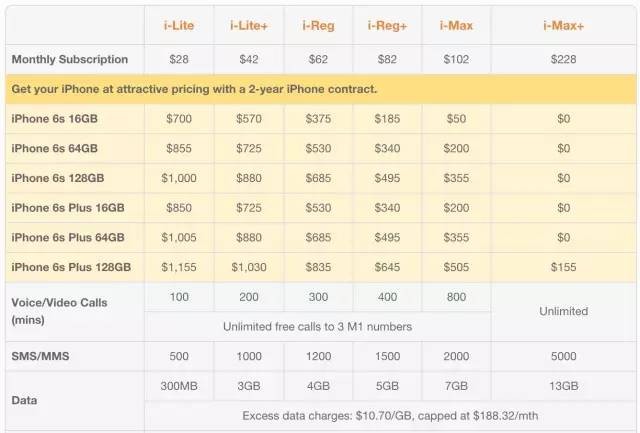Click the SMS/MMS row label
The width and height of the screenshot is (640, 433).
click(x=41, y=356)
